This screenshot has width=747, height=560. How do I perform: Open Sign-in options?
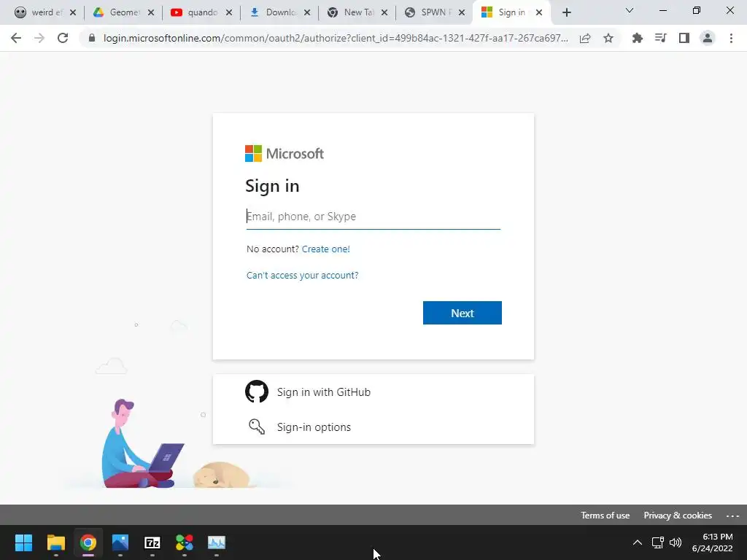[x=373, y=427]
